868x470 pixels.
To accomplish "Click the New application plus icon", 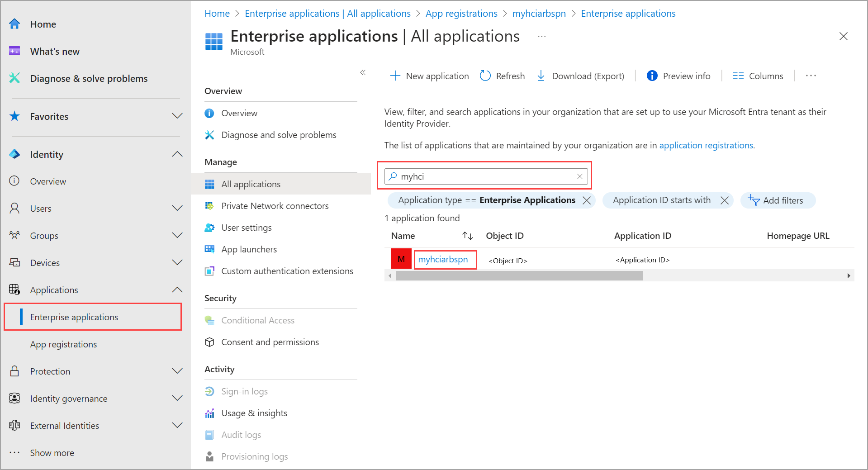I will click(395, 76).
